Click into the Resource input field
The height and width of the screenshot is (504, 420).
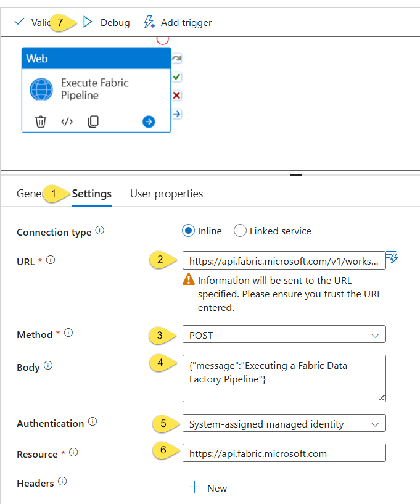(x=284, y=453)
